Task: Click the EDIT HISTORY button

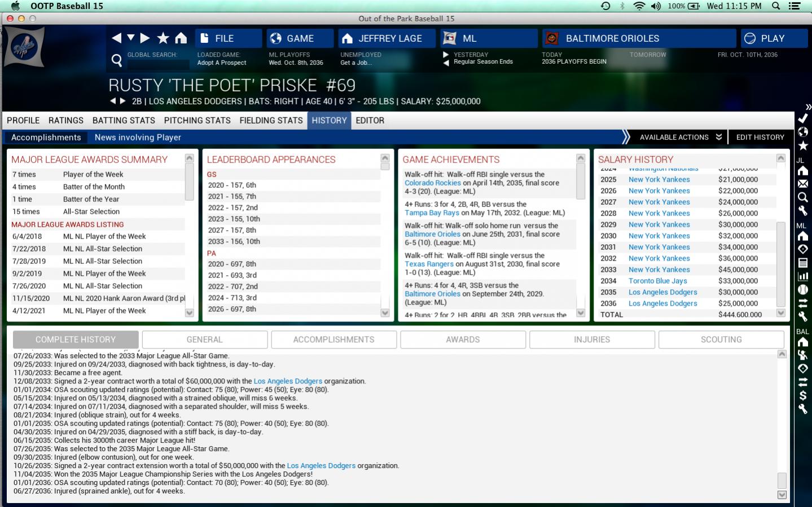Action: pyautogui.click(x=760, y=137)
